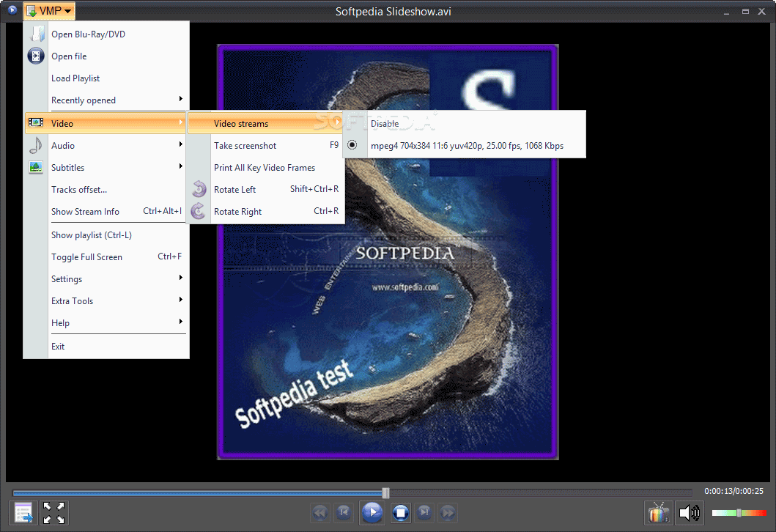Expand the Extra Tools submenu
The height and width of the screenshot is (532, 776).
(x=106, y=301)
